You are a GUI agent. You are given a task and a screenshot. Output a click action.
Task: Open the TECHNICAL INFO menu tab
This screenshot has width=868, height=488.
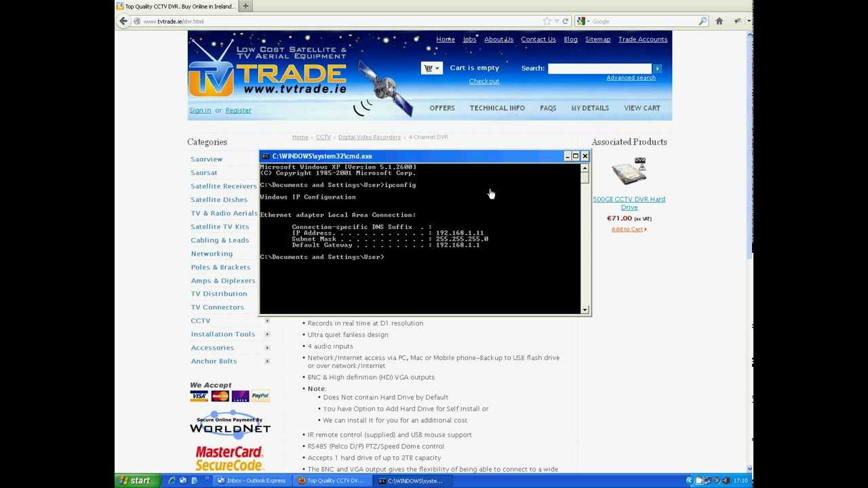(x=497, y=108)
